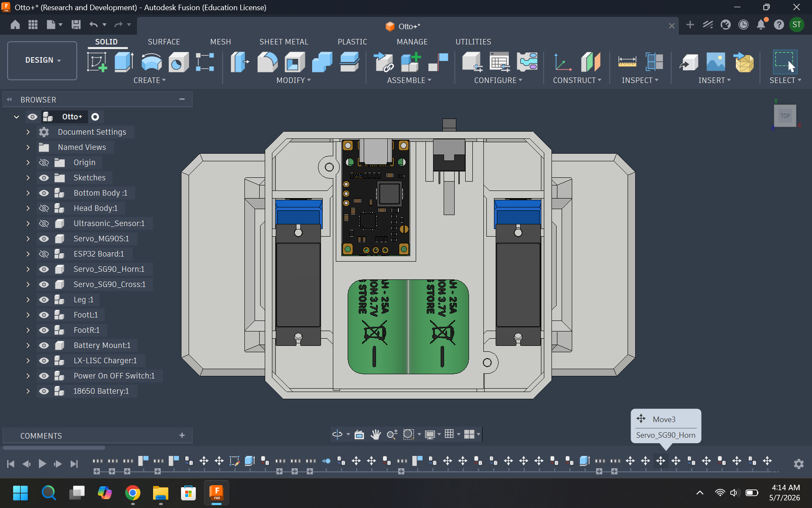Show the Head Body:1 component
This screenshot has width=812, height=508.
click(x=44, y=208)
